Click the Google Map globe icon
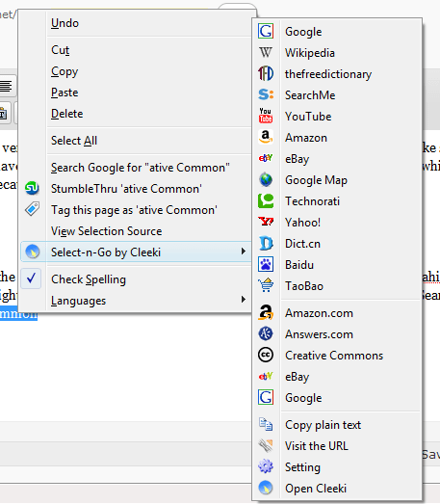 [266, 179]
